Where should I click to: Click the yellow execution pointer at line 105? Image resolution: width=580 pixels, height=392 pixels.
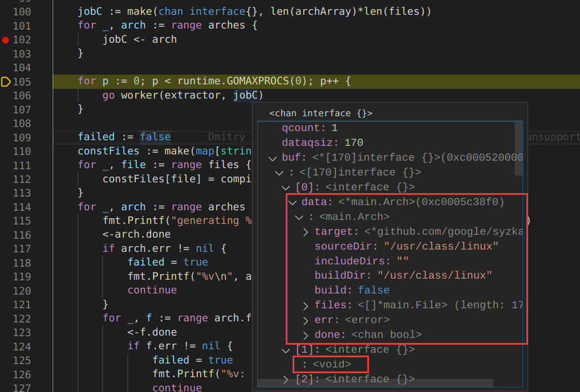coord(6,82)
